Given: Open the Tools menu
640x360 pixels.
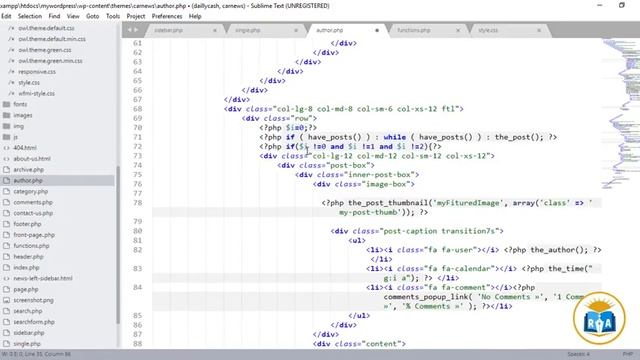Looking at the screenshot, I should coord(113,16).
